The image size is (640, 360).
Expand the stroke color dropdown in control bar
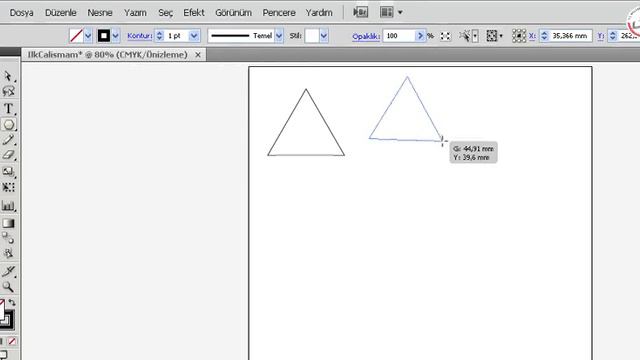116,36
